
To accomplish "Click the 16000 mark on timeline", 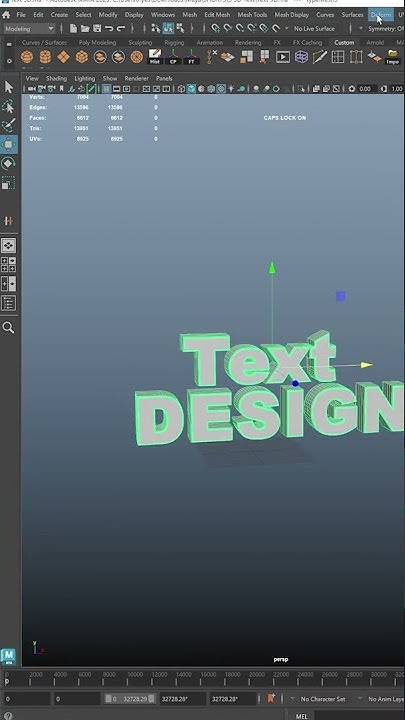I will [208, 675].
